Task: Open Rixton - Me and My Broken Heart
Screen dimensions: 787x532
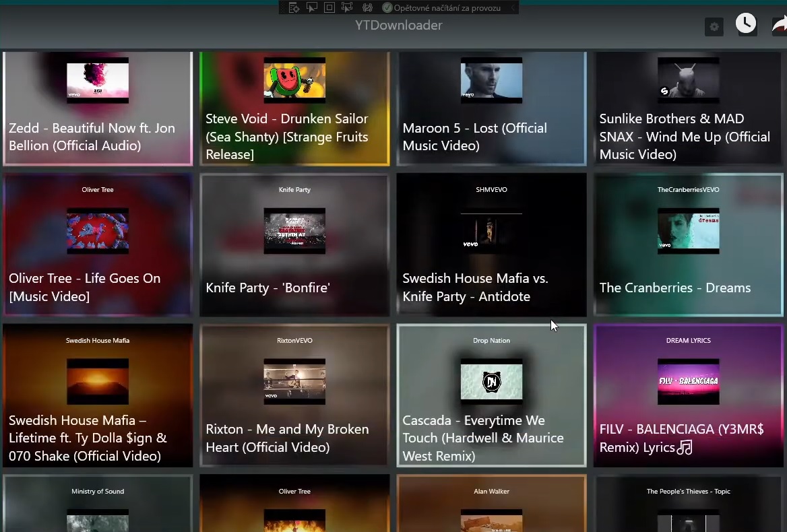Action: [x=294, y=396]
